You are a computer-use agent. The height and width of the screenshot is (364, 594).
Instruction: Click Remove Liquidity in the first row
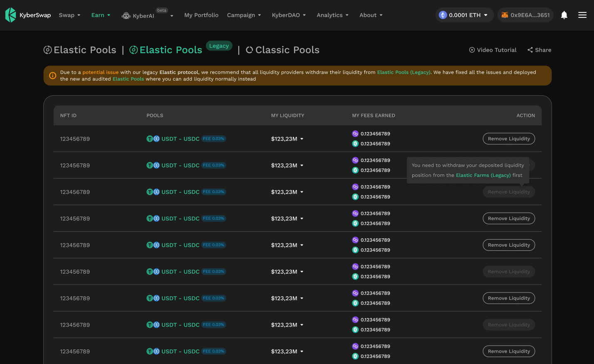coord(509,139)
